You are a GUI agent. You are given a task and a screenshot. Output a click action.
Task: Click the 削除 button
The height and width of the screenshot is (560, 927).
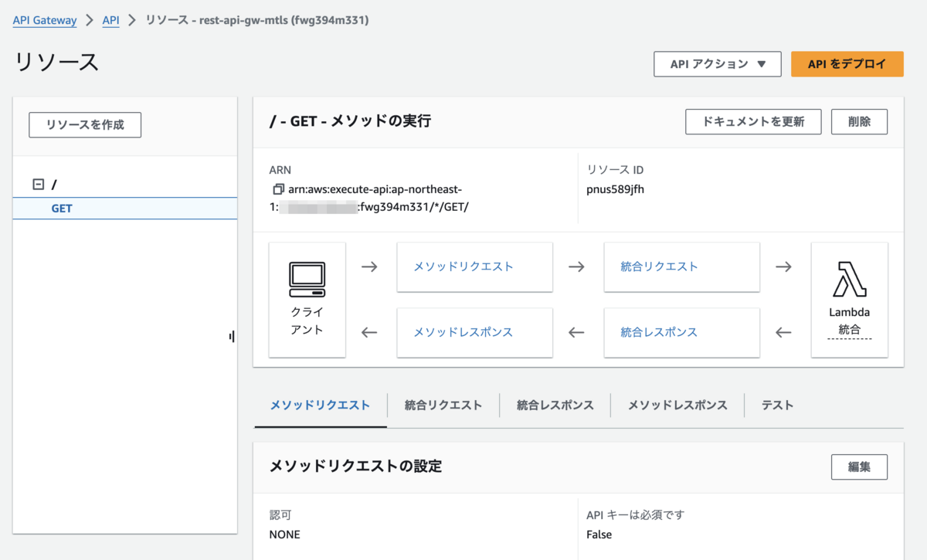[x=859, y=121]
